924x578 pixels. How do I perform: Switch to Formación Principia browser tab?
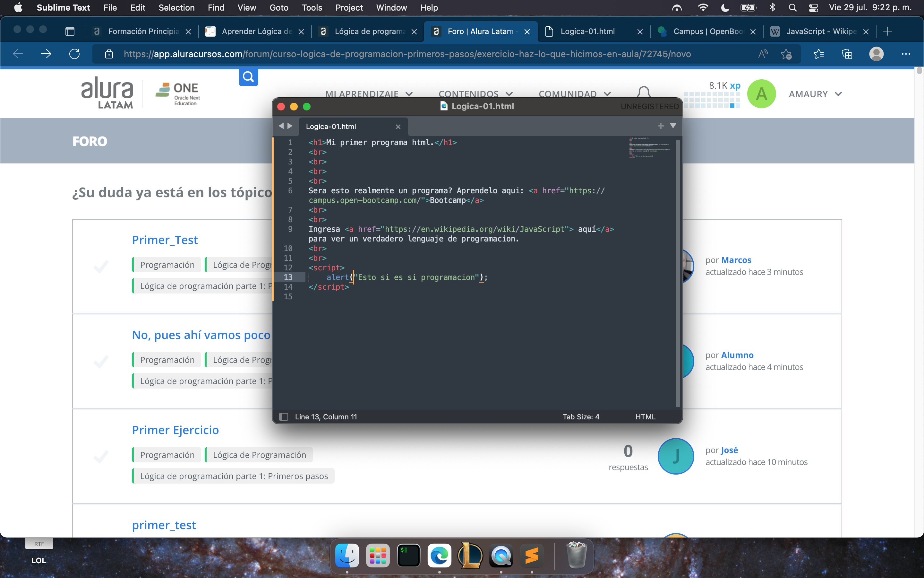(142, 31)
